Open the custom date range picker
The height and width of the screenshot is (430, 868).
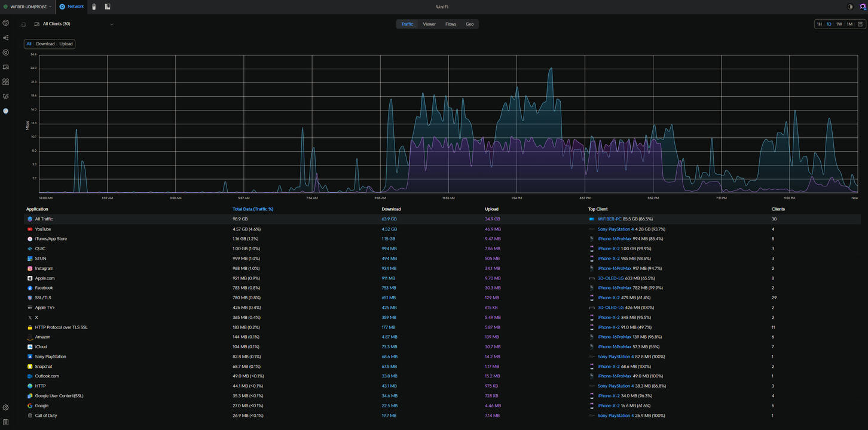point(860,24)
